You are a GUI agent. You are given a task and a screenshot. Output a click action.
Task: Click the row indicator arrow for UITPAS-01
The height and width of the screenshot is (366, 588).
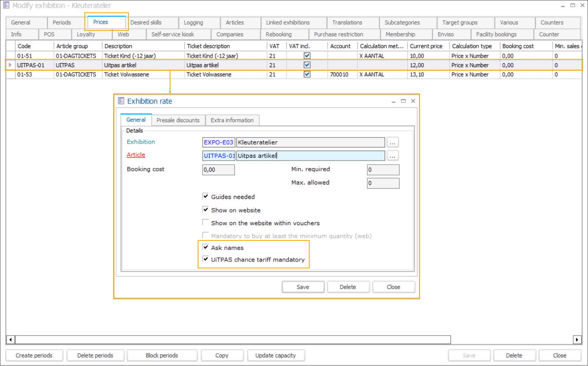10,65
